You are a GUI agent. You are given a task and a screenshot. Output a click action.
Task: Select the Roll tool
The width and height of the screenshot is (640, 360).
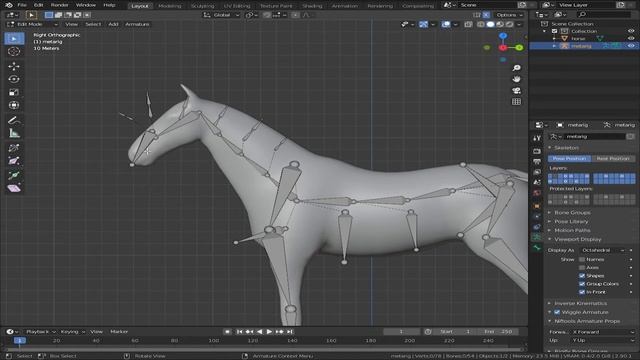[x=14, y=148]
